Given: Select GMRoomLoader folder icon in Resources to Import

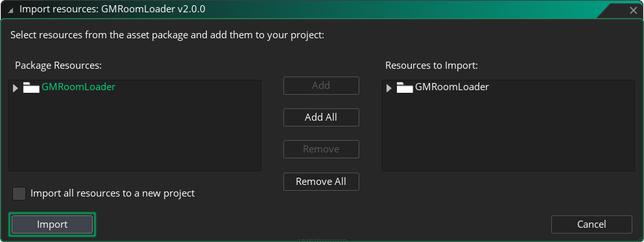Looking at the screenshot, I should [x=405, y=88].
